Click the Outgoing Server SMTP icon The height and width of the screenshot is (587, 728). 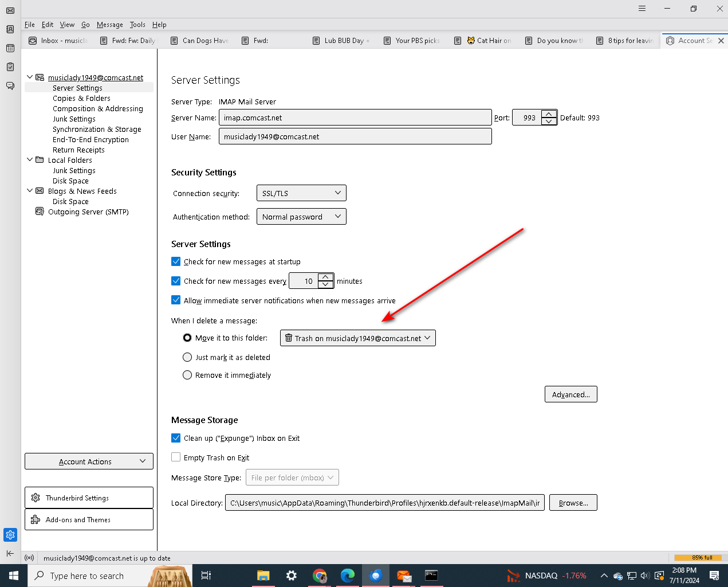40,212
